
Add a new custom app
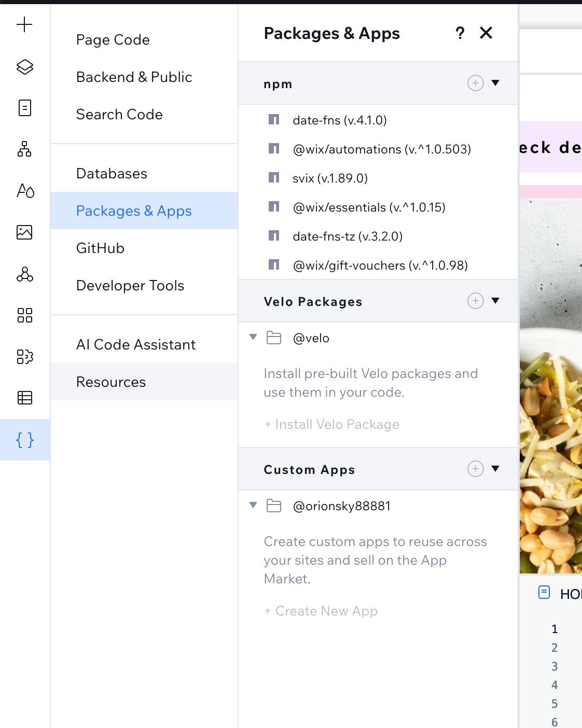pos(476,469)
